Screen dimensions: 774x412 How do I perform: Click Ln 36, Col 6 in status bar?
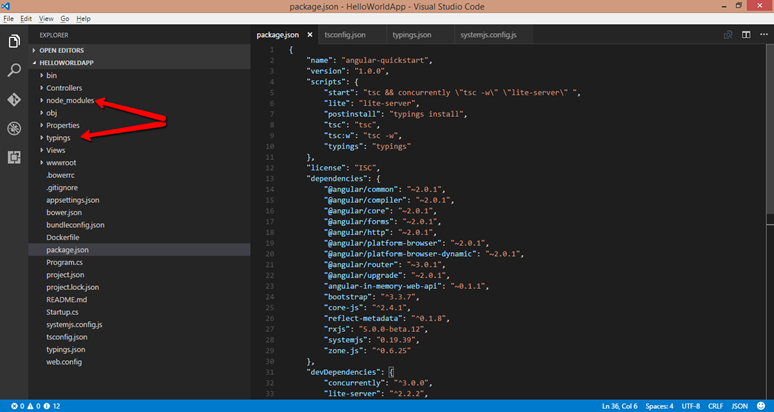619,406
